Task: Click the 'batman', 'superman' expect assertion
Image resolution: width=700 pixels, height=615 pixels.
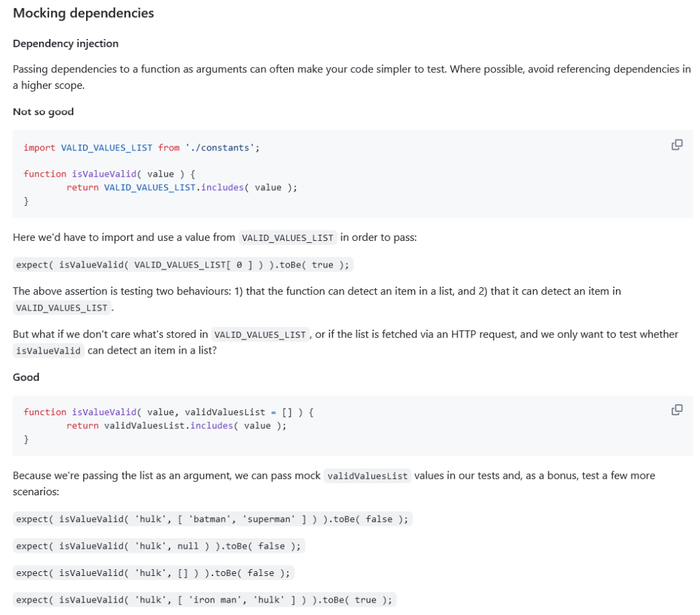Action: (x=212, y=519)
